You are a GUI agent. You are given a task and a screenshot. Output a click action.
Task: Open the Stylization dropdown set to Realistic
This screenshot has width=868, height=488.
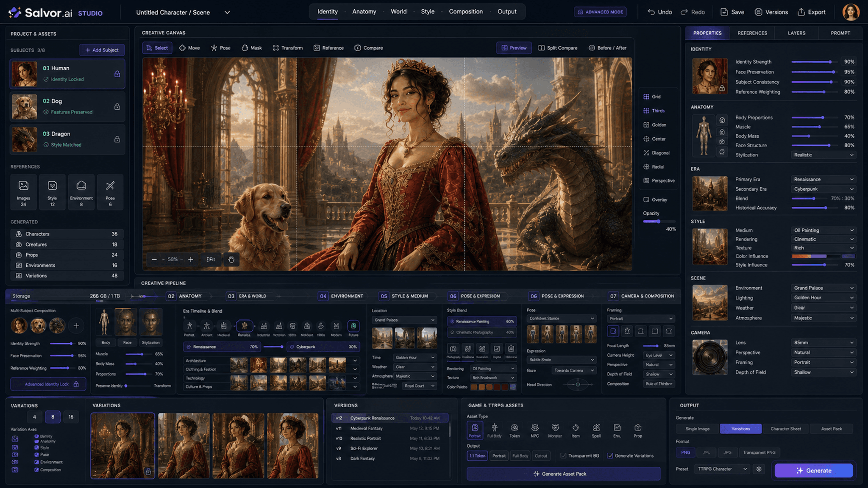pyautogui.click(x=823, y=155)
